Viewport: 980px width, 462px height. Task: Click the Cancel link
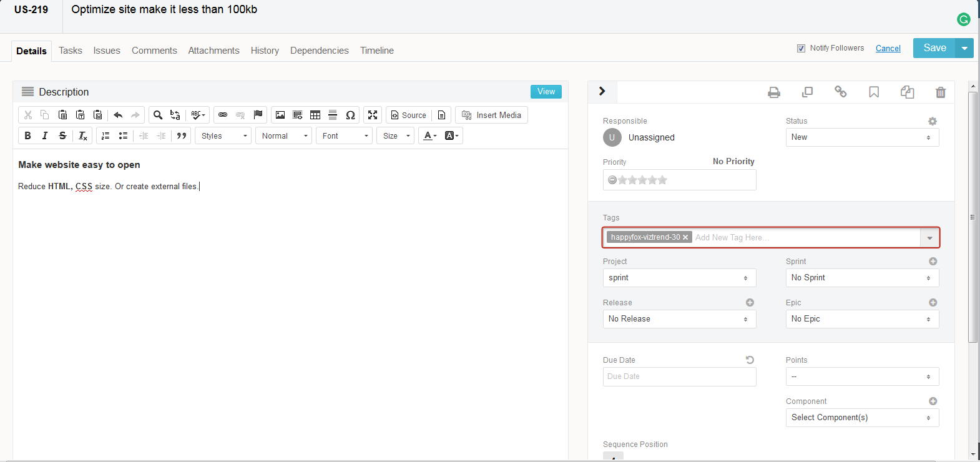click(888, 48)
